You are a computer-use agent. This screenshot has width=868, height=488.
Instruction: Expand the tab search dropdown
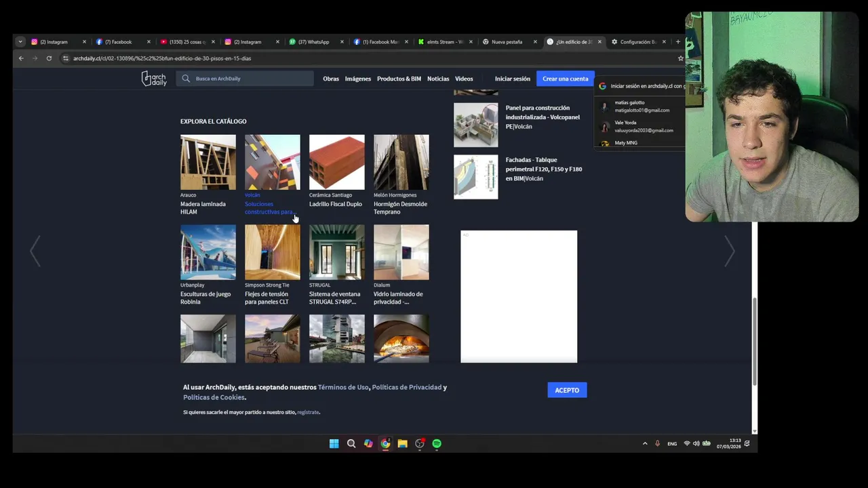20,42
